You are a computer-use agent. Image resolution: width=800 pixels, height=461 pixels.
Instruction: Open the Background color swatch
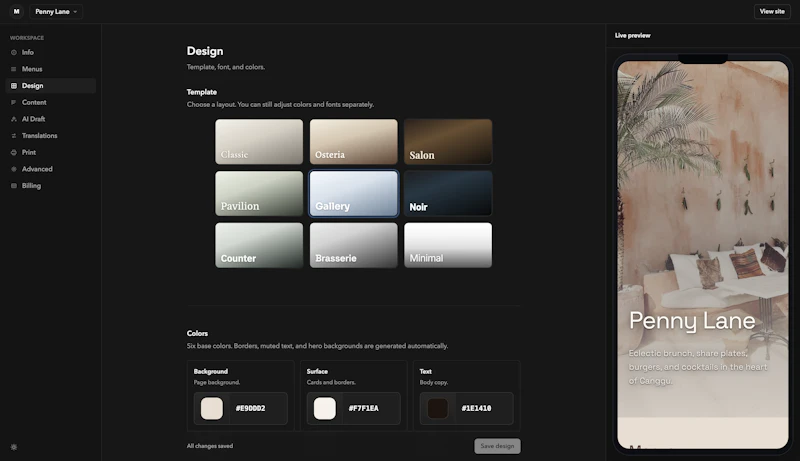pos(212,408)
